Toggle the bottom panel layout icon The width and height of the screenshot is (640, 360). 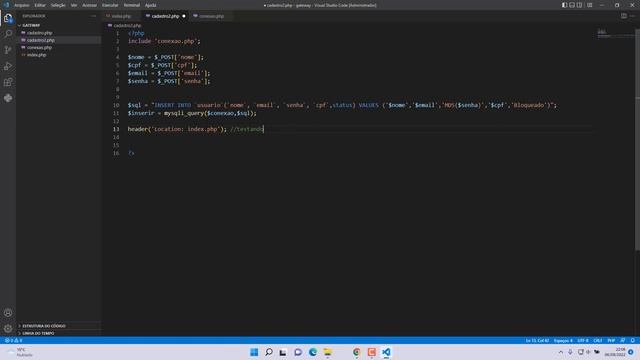tap(572, 5)
